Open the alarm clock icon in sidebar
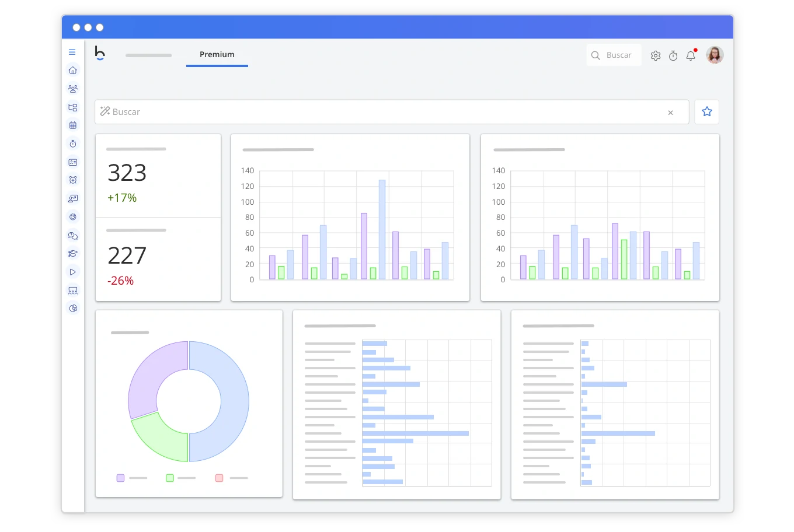794x532 pixels. point(73,180)
